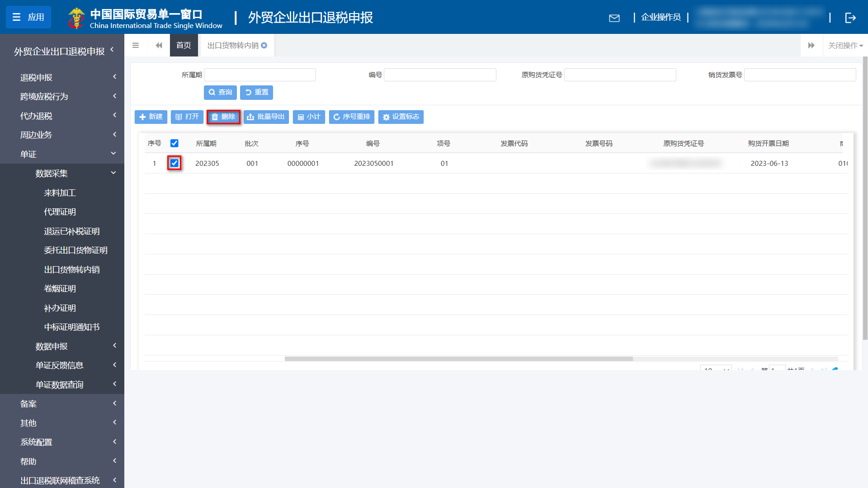The image size is (868, 488).
Task: Open the mail/message icon in the header
Action: pyautogui.click(x=614, y=18)
